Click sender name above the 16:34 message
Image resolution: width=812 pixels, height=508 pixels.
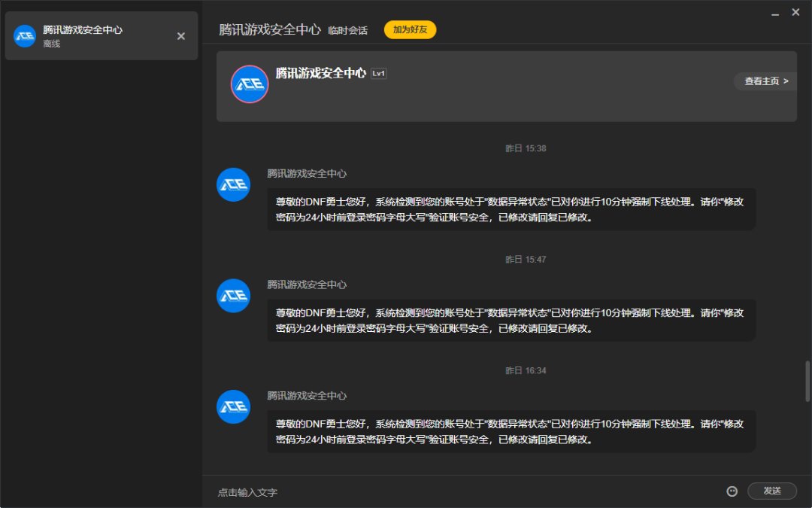click(307, 396)
